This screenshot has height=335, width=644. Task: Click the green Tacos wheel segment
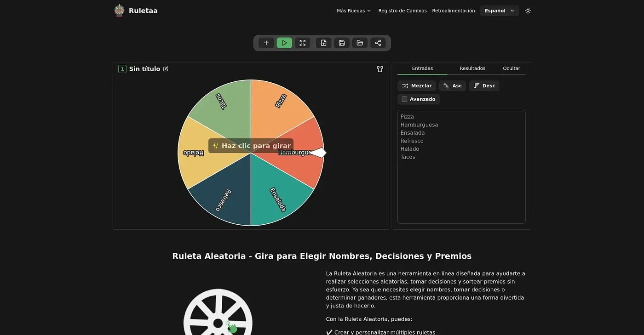coord(223,107)
